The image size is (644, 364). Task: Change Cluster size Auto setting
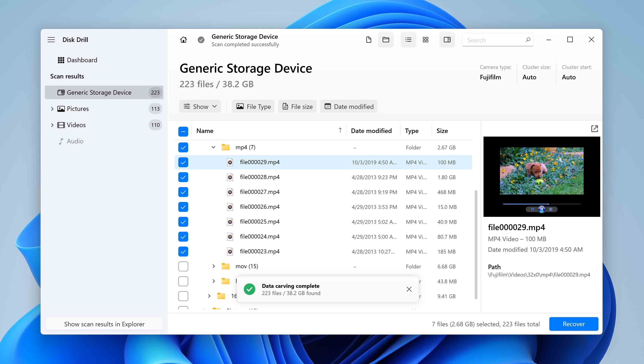pyautogui.click(x=529, y=77)
